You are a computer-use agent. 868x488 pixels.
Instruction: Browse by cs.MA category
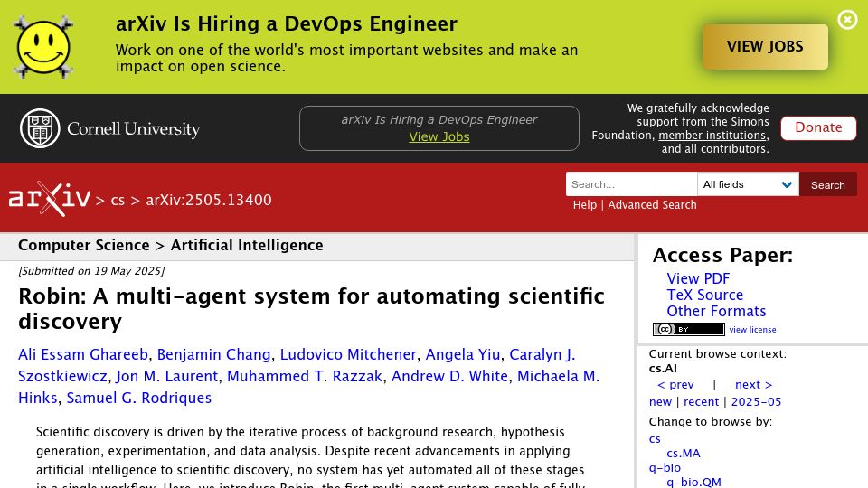click(x=684, y=453)
